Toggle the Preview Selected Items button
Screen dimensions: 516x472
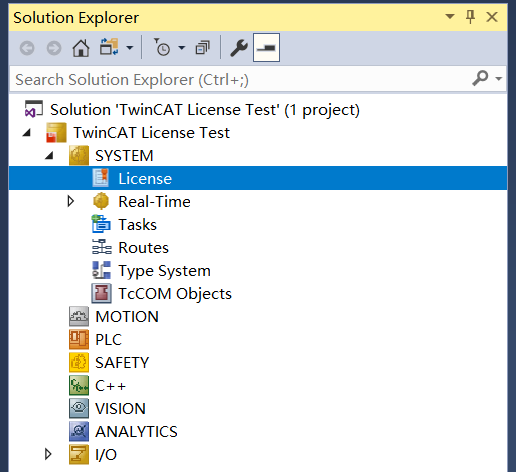coord(266,48)
